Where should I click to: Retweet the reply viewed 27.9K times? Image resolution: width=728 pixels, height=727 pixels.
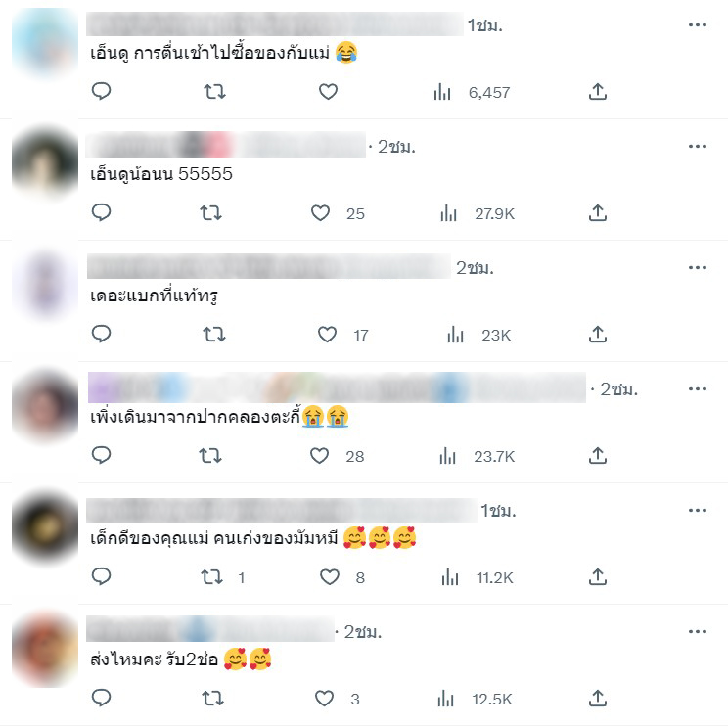(x=210, y=213)
